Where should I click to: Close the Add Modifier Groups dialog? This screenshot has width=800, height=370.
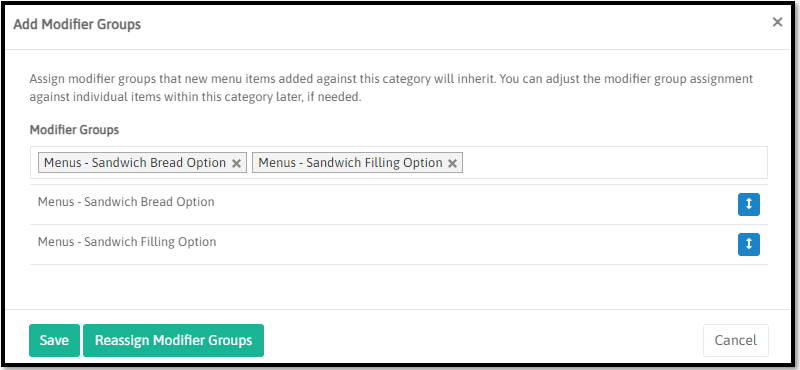777,22
